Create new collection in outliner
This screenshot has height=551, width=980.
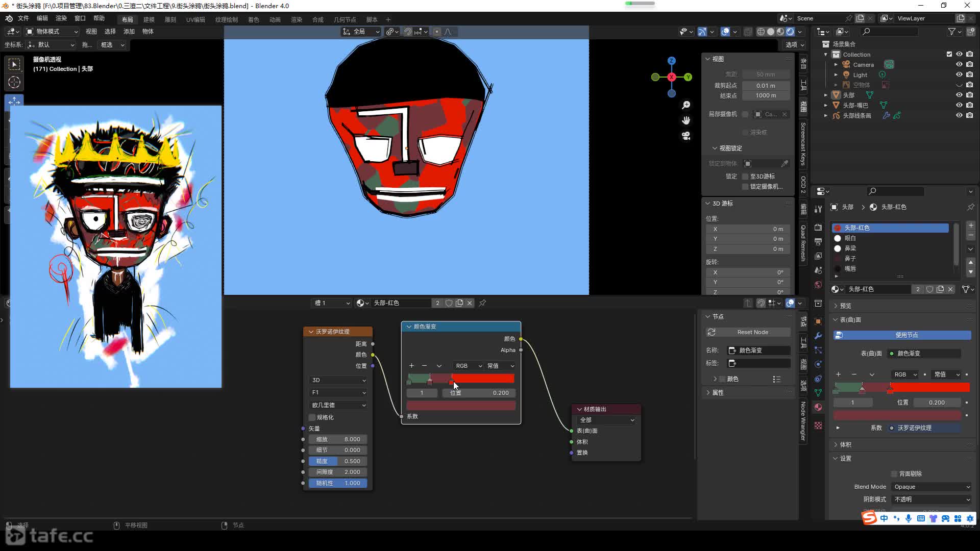coord(971,32)
